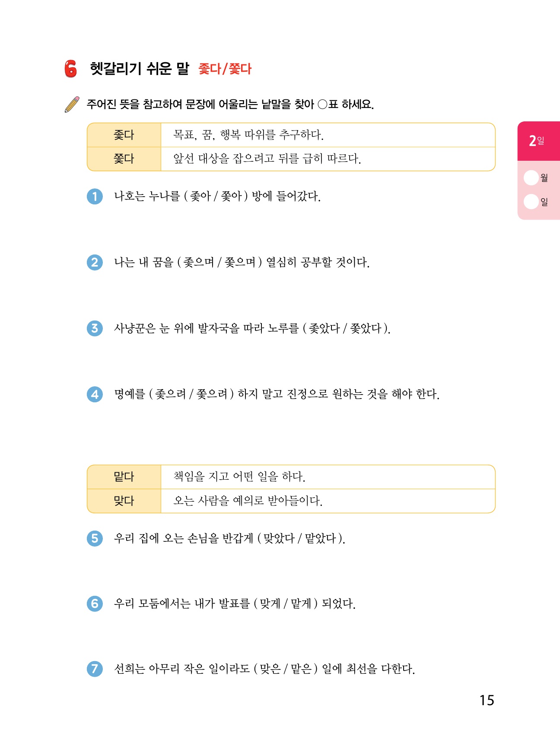Select the blue circle numbered 2
560x735 pixels.
95,262
